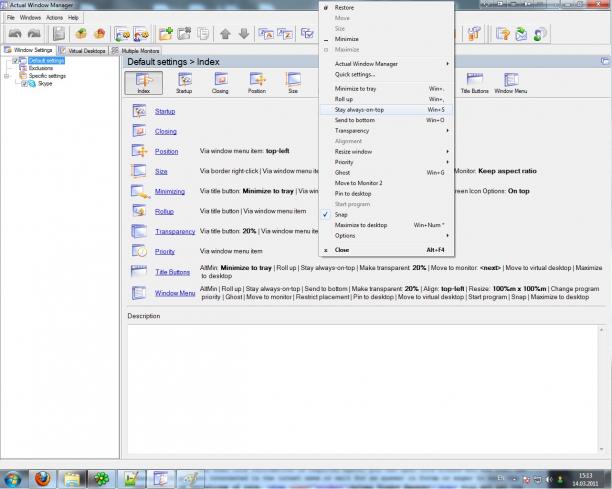Choose Maximize to desktop menu entry
This screenshot has height=489, width=612.
[x=387, y=225]
